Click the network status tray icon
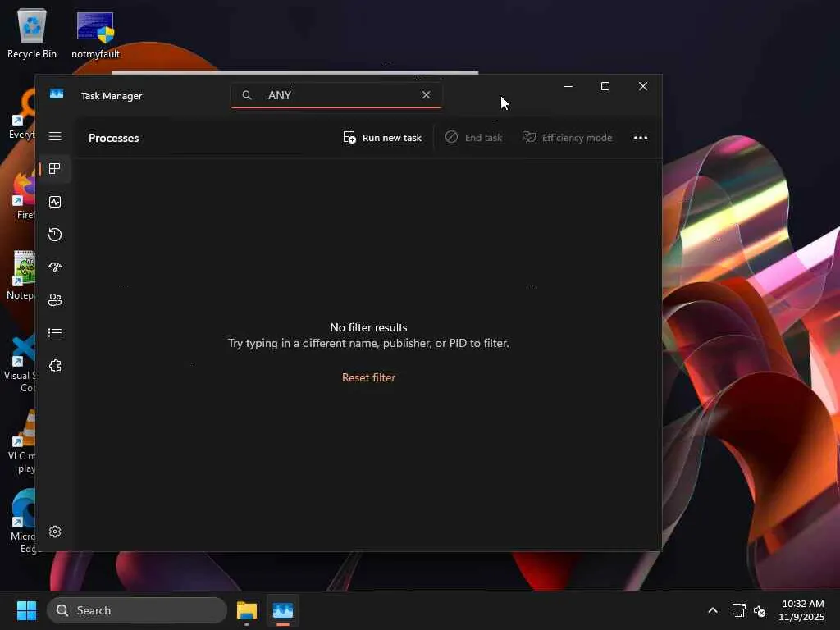This screenshot has width=840, height=630. (x=739, y=610)
